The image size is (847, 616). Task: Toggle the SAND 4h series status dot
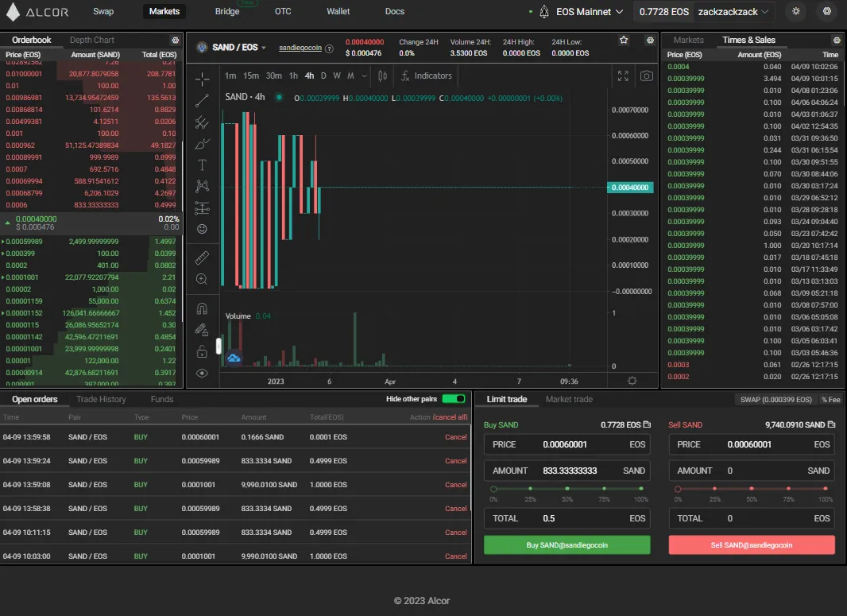point(279,98)
